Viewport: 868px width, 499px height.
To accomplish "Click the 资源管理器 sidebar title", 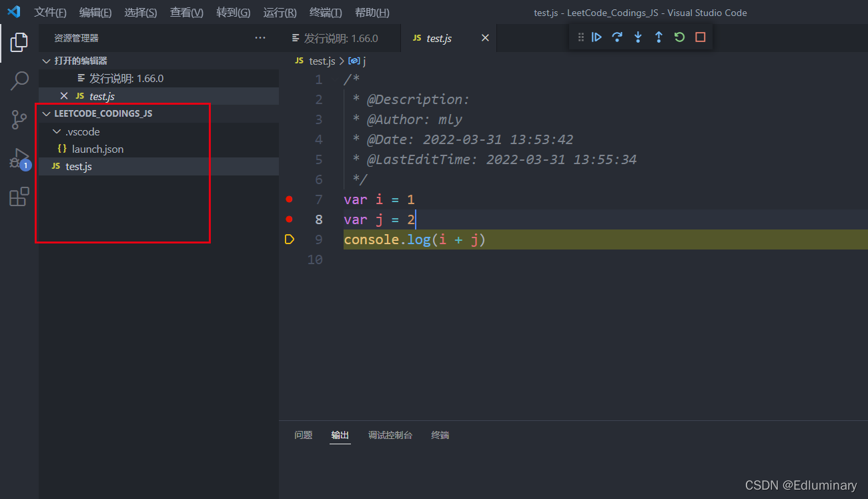I will (77, 38).
